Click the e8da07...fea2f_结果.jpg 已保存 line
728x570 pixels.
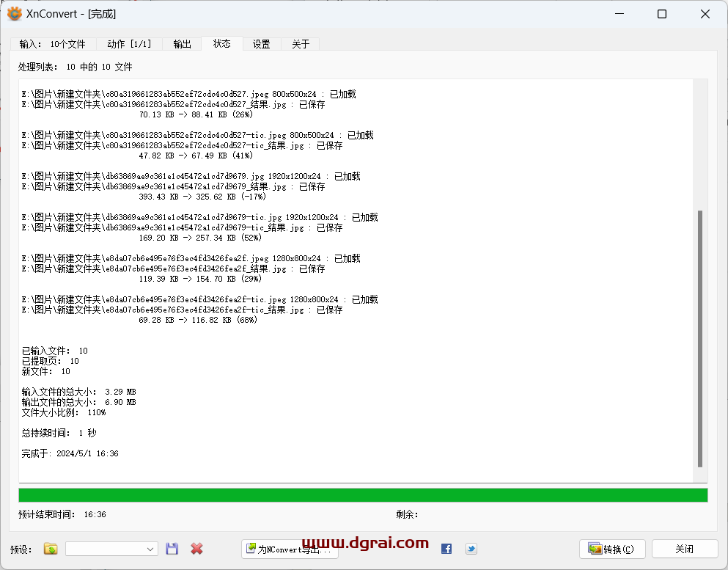tap(173, 268)
